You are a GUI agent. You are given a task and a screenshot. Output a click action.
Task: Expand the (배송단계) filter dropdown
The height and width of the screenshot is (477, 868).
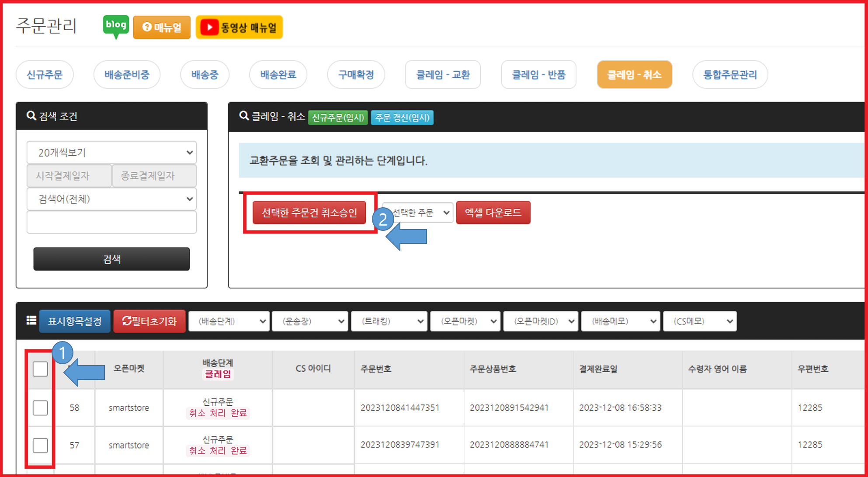tap(229, 321)
